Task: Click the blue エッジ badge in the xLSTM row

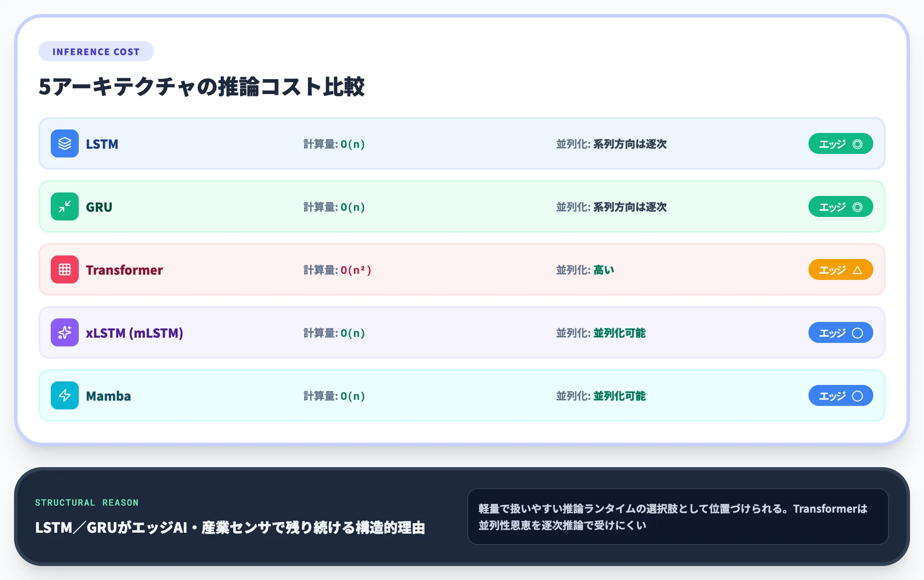Action: click(840, 332)
